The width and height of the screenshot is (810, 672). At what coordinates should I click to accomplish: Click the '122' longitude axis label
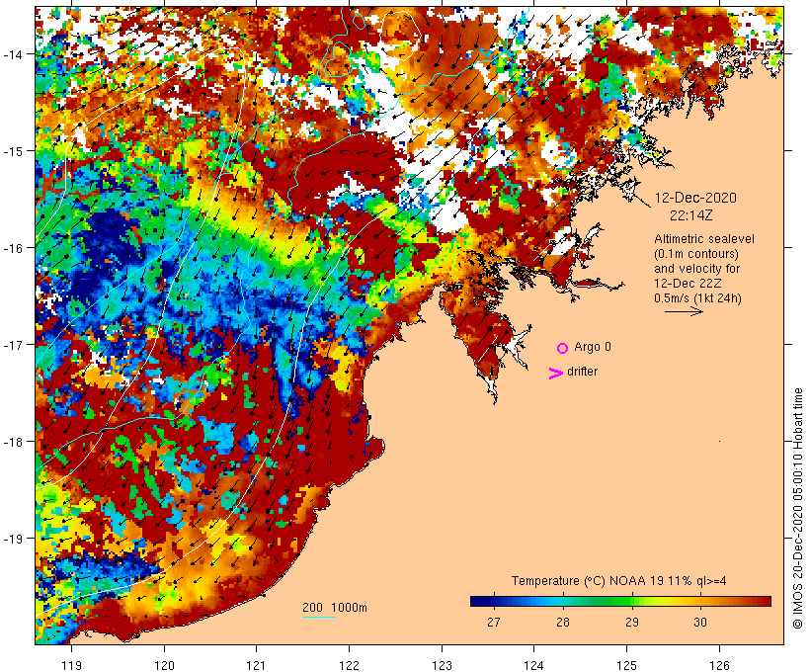coord(350,665)
